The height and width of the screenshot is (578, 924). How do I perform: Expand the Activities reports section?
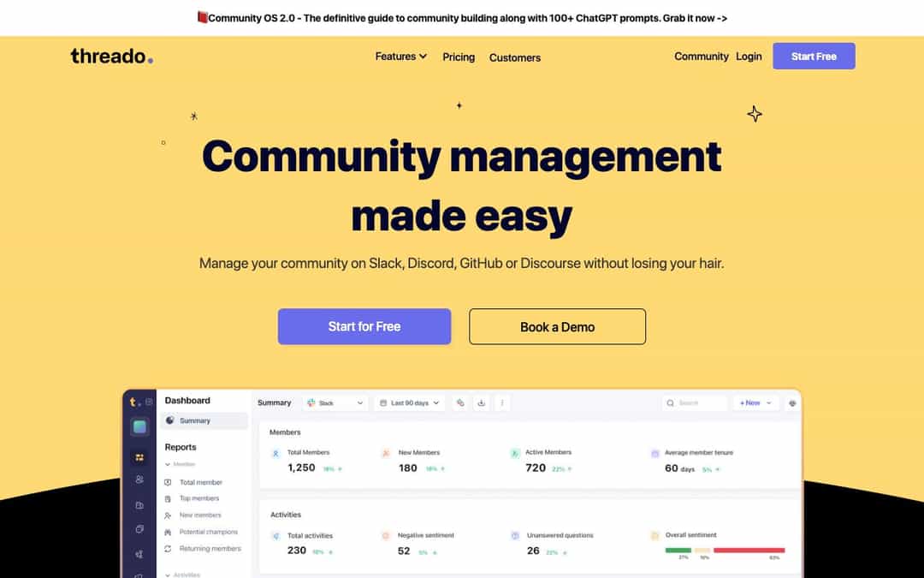tap(183, 575)
